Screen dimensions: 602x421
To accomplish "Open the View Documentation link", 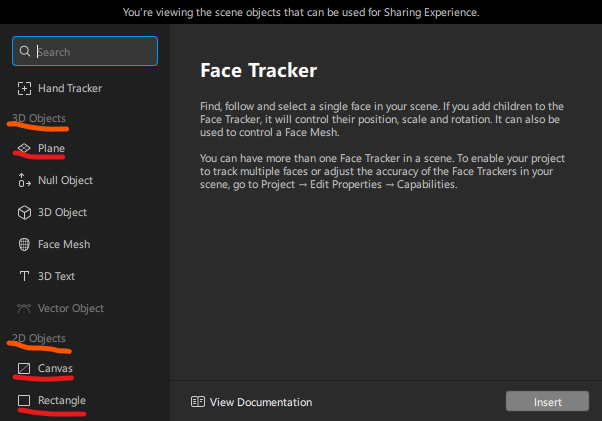I will coord(251,402).
